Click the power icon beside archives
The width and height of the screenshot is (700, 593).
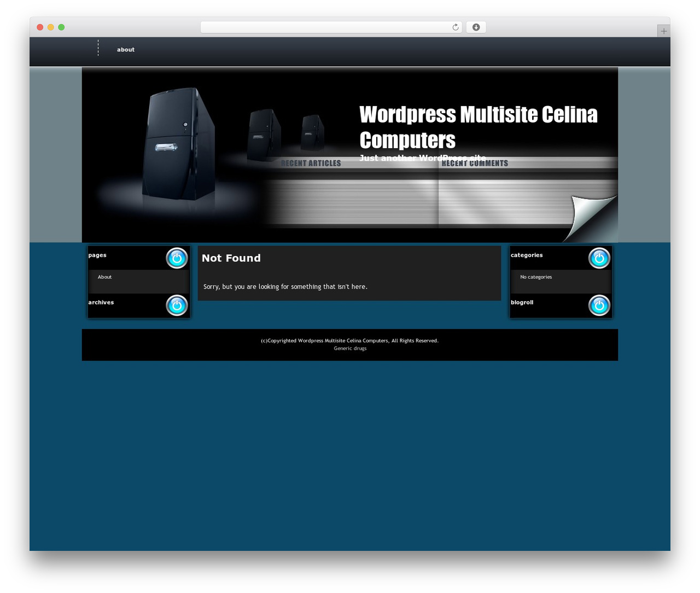tap(177, 305)
